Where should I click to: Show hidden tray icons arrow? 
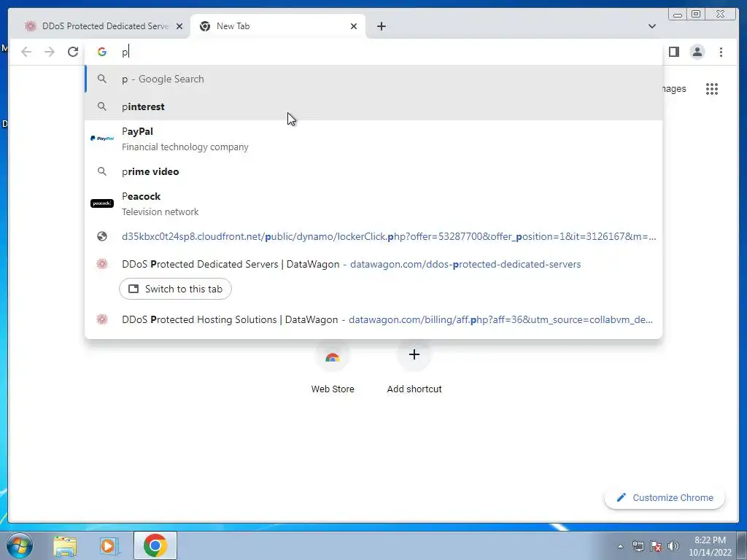tap(620, 546)
